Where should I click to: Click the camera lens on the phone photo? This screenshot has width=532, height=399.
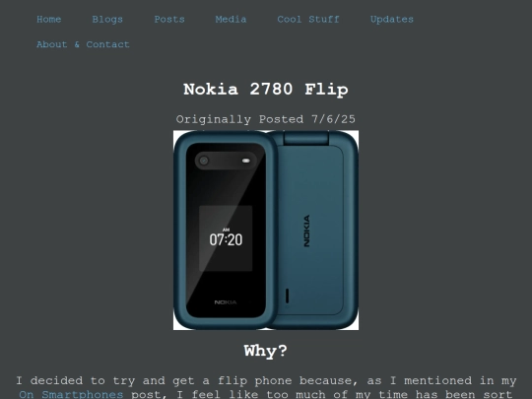click(204, 161)
